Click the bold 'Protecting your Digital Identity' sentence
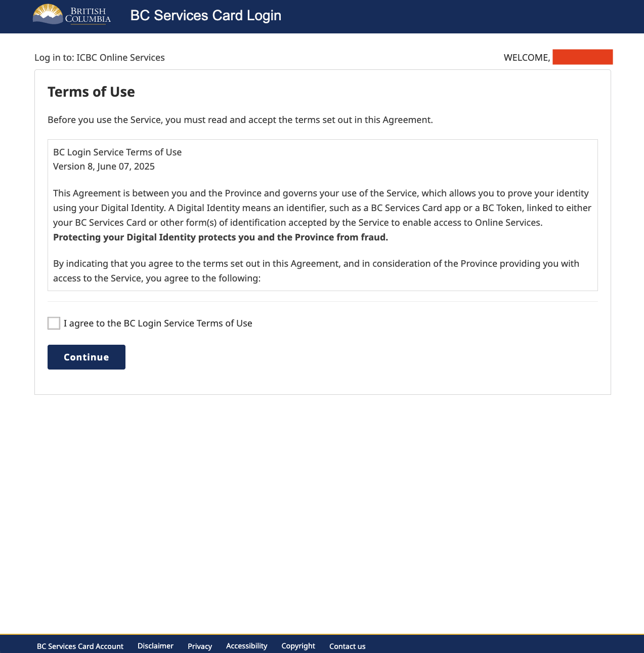Viewport: 644px width, 653px height. pos(221,237)
